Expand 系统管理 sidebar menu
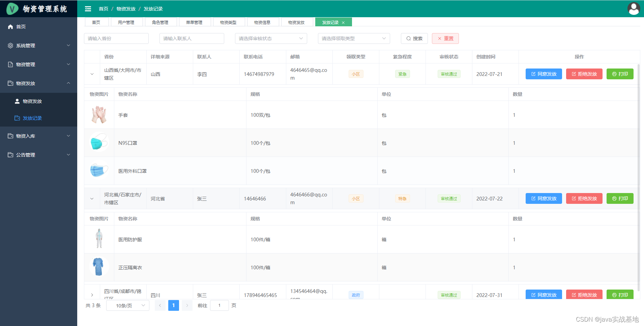This screenshot has height=326, width=644. pos(38,46)
